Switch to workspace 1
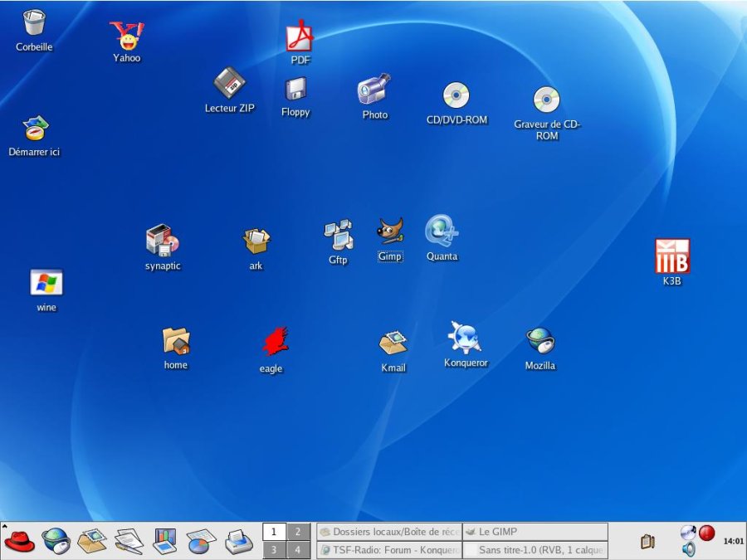Viewport: 747px width, 560px height. point(274,532)
